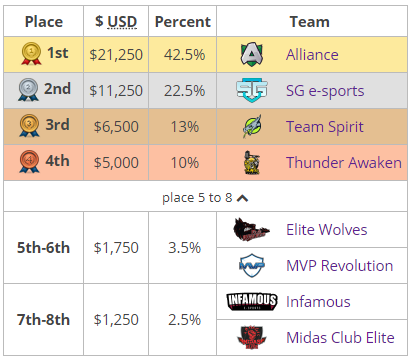Click the silver 2nd place medal icon
This screenshot has height=360, width=412.
28,90
